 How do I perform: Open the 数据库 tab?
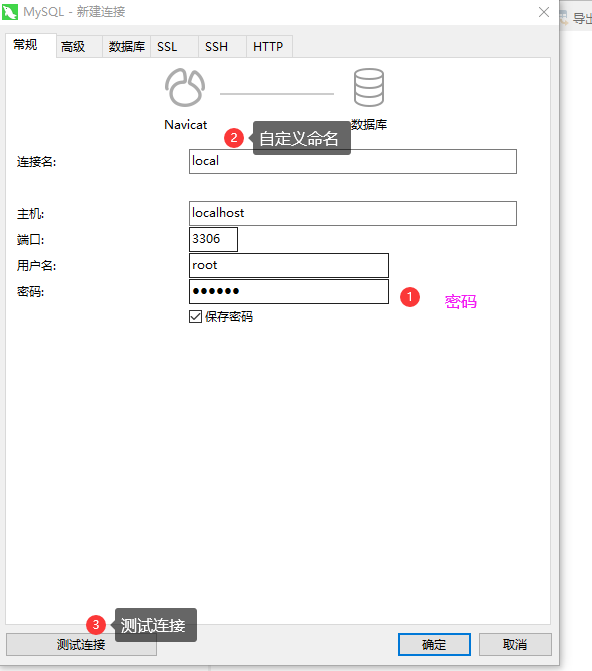(x=127, y=47)
